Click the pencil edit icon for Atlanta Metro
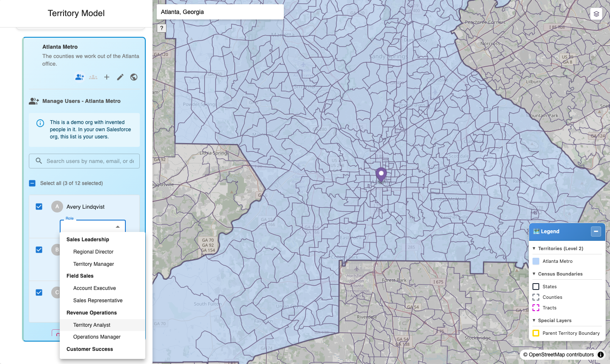The width and height of the screenshot is (610, 364). coord(120,77)
